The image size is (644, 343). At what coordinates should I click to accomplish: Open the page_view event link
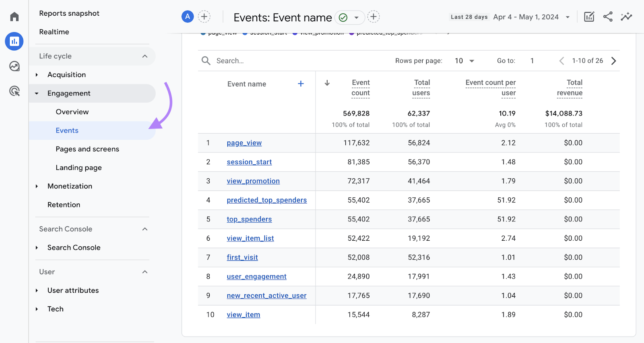[244, 143]
